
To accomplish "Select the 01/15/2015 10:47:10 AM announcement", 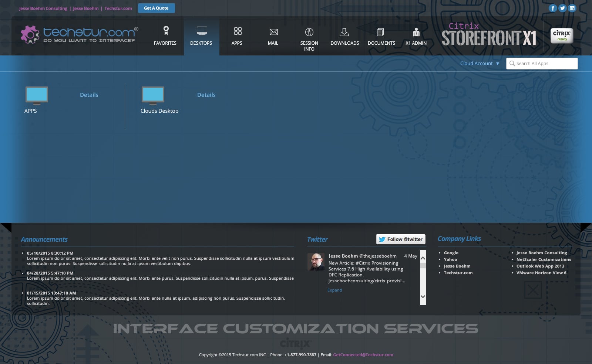I will tap(51, 293).
